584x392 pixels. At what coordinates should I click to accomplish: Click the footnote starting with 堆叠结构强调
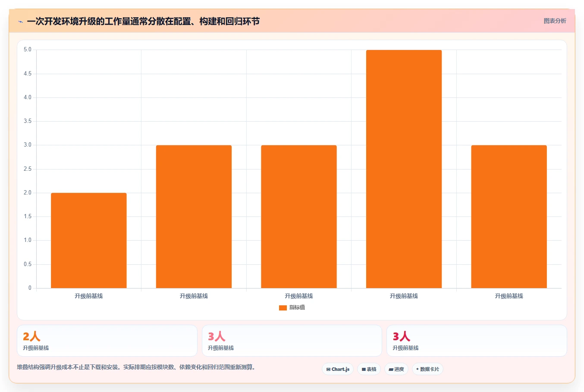coord(136,367)
